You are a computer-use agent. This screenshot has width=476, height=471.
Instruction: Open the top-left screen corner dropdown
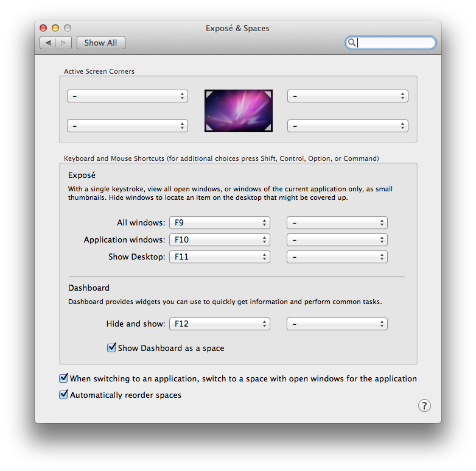127,96
